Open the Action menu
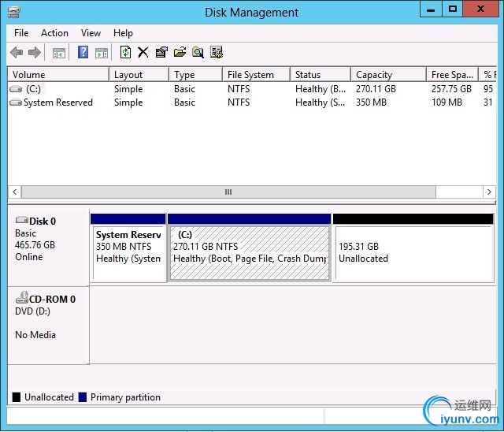504x432 pixels. pos(54,33)
